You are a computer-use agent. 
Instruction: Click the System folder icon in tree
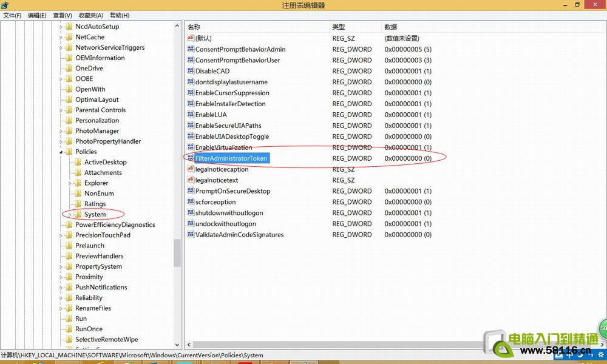(x=78, y=214)
